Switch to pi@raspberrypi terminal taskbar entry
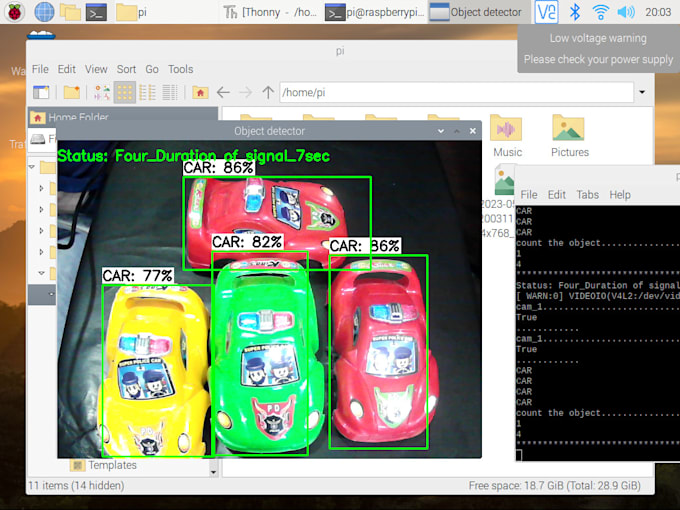Viewport: 680px width, 510px height. [376, 12]
